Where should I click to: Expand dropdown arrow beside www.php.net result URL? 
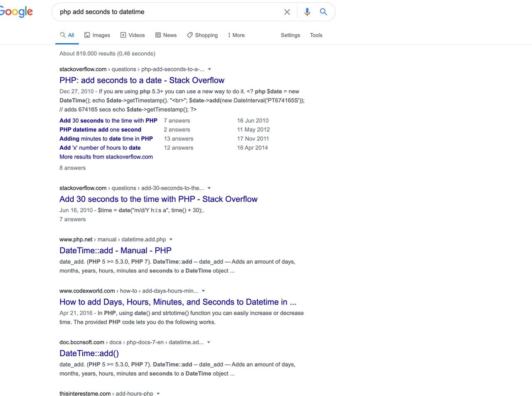click(171, 240)
